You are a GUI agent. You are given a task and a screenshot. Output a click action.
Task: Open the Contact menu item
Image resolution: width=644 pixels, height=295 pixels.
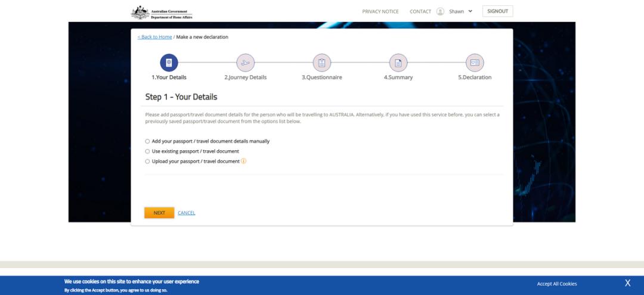(420, 11)
